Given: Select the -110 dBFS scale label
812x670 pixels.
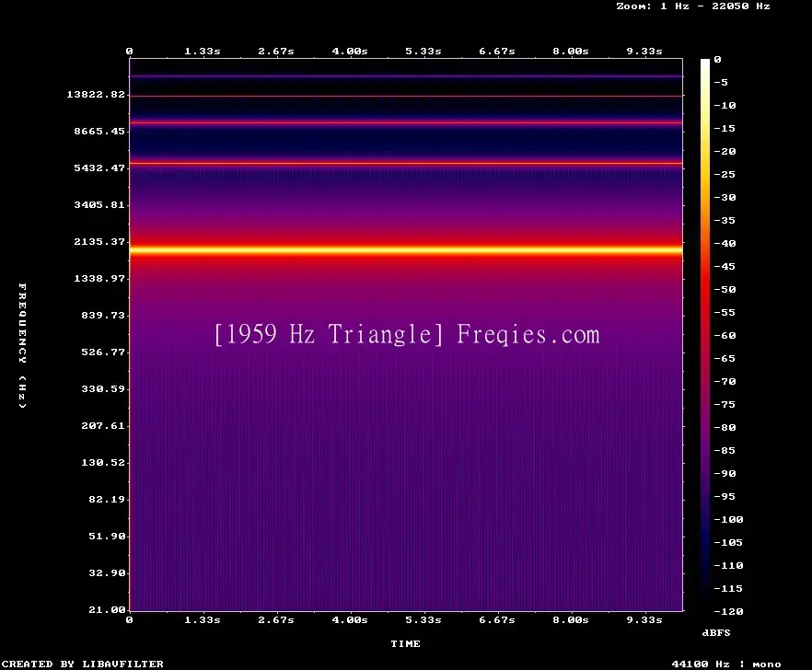Looking at the screenshot, I should click(728, 565).
